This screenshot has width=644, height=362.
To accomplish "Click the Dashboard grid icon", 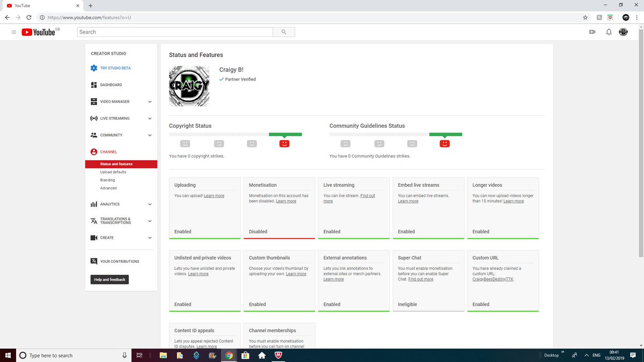I will 94,85.
